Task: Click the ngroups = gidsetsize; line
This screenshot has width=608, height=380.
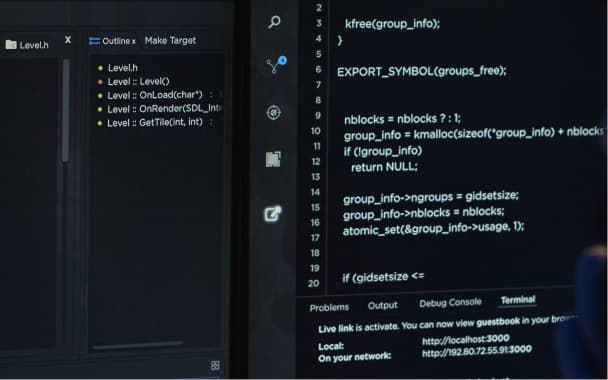Action: [431, 197]
